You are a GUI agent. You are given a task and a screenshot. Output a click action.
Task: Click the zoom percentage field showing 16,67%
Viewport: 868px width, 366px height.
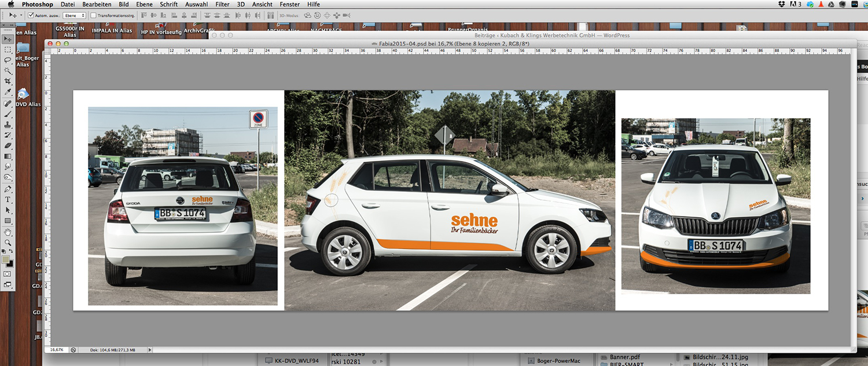[57, 350]
